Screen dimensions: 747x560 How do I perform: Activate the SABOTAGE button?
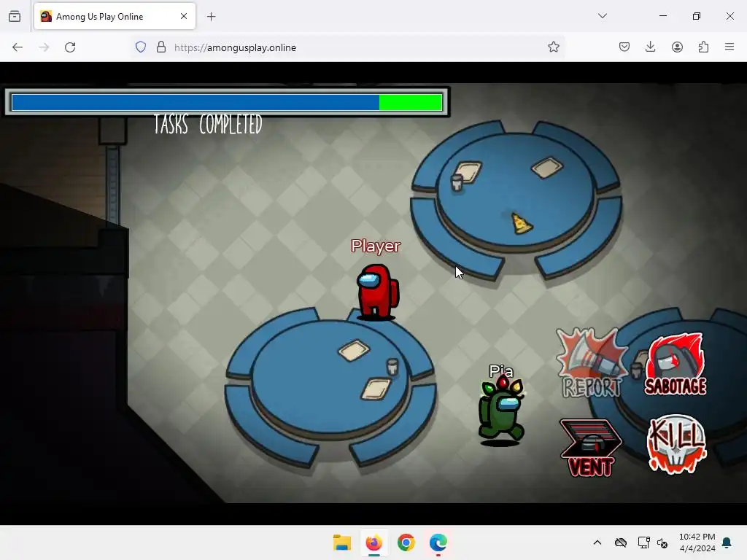click(676, 365)
